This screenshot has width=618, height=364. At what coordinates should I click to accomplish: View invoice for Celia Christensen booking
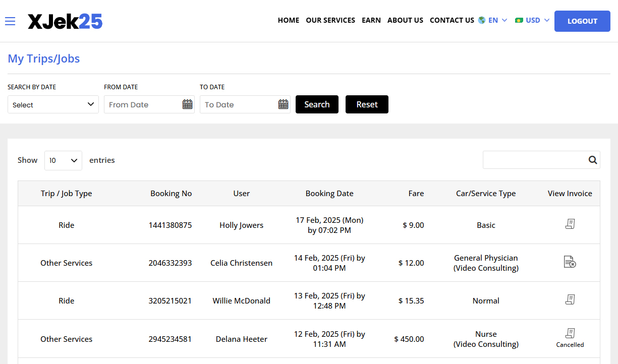coord(570,262)
